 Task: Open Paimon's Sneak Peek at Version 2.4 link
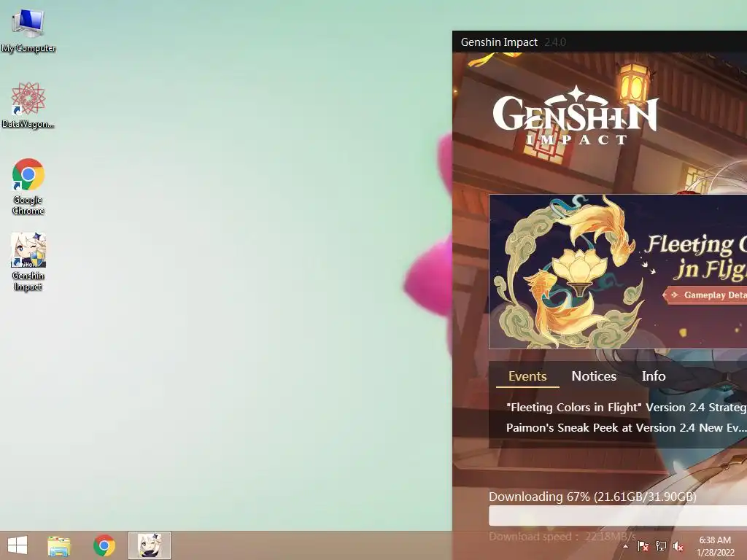[x=627, y=427]
